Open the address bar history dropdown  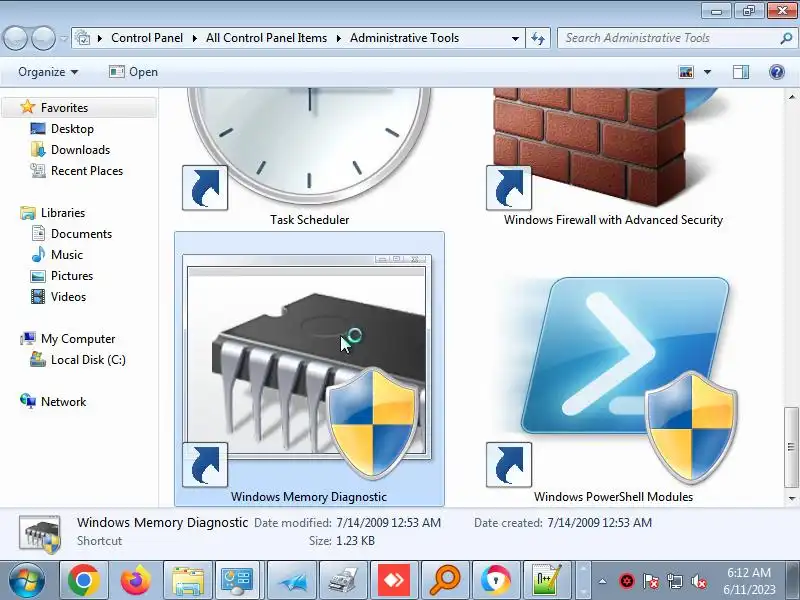(515, 38)
